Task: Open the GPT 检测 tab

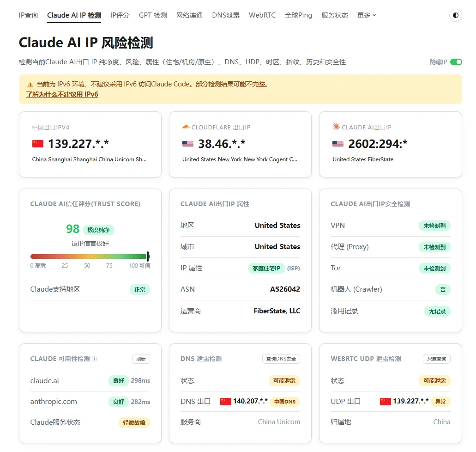Action: [153, 15]
